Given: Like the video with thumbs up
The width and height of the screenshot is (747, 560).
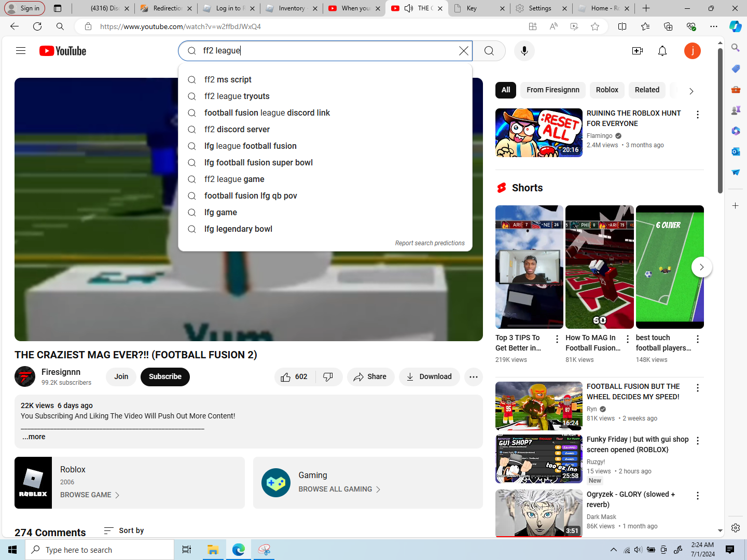Looking at the screenshot, I should coord(294,377).
